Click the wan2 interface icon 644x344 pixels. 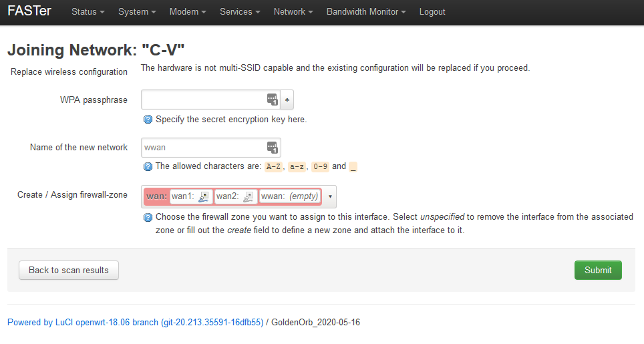[x=249, y=196]
